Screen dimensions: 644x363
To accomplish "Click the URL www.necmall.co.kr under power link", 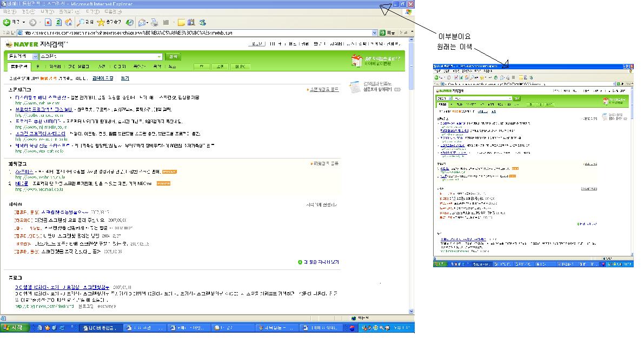I will tap(39, 189).
